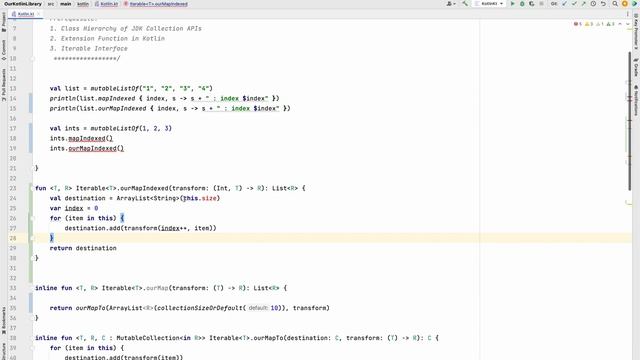This screenshot has height=360, width=640.
Task: Click the yellow warnings count indicator
Action: click(589, 24)
